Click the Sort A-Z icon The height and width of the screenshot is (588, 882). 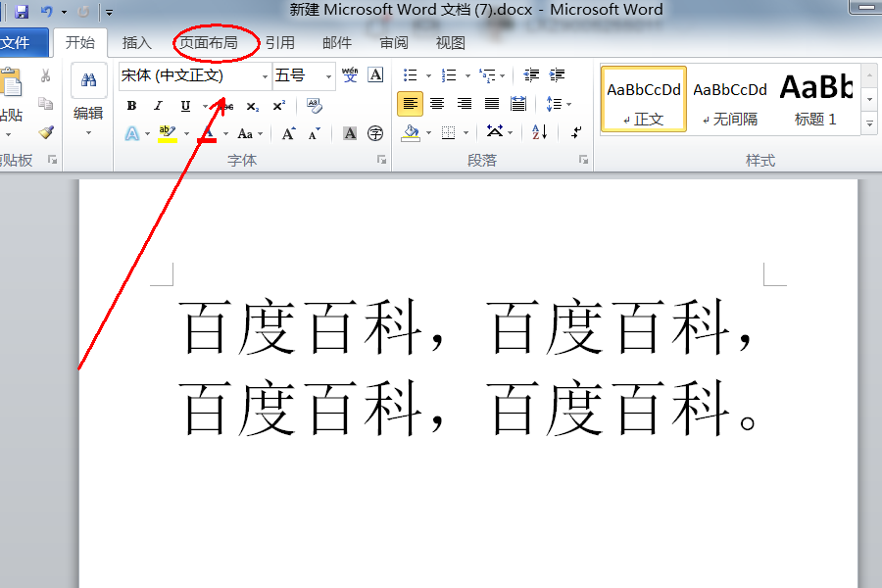click(x=539, y=133)
